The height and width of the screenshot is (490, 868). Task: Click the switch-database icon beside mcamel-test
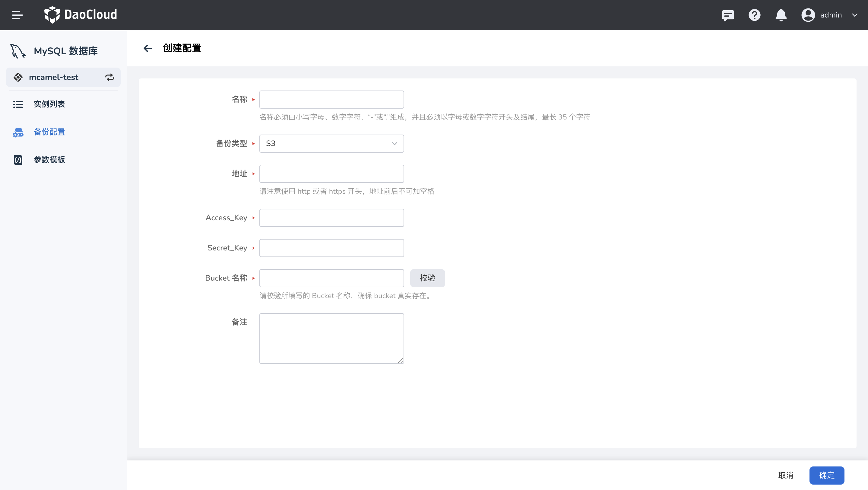click(110, 77)
